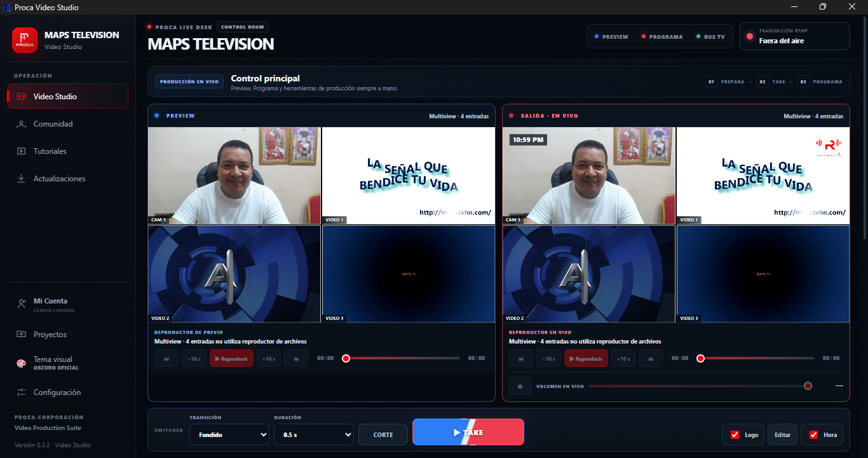Open the Video Studio sidebar section
The height and width of the screenshot is (458, 868).
[67, 97]
